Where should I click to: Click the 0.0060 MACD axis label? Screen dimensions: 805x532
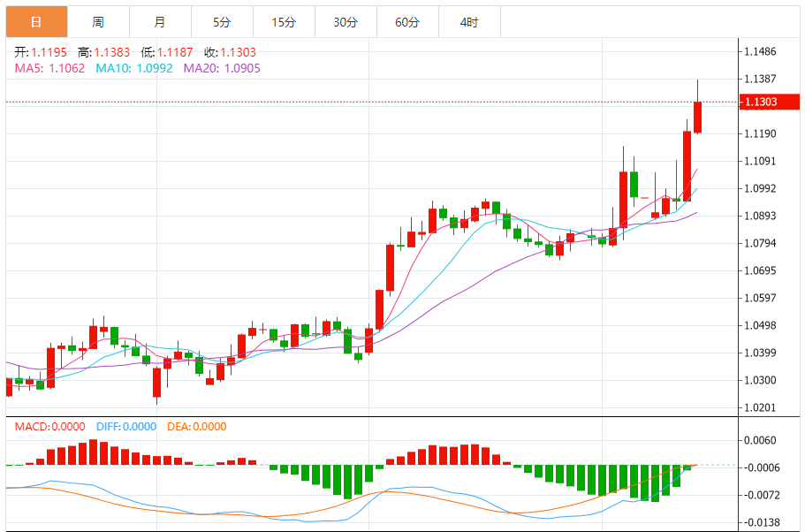760,441
